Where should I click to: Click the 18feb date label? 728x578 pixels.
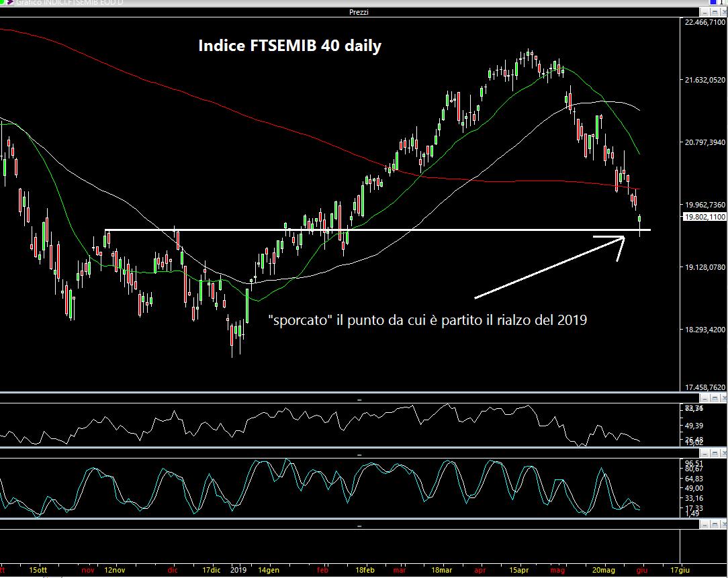365,570
